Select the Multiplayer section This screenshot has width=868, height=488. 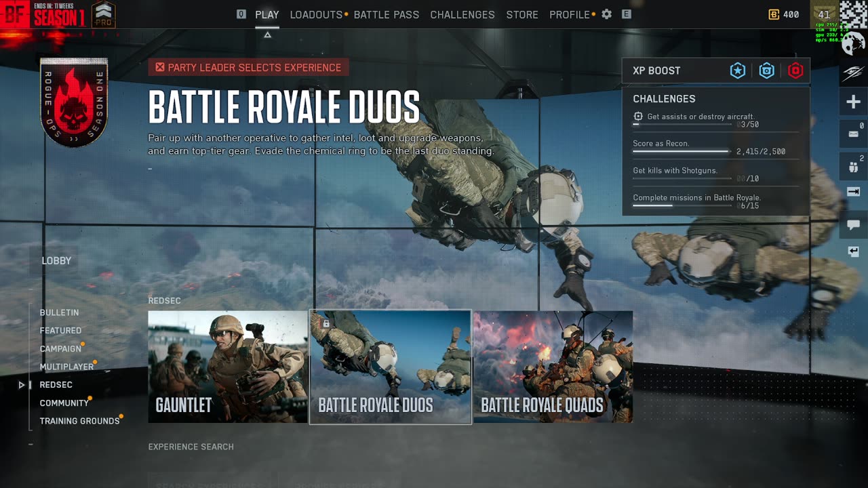66,367
